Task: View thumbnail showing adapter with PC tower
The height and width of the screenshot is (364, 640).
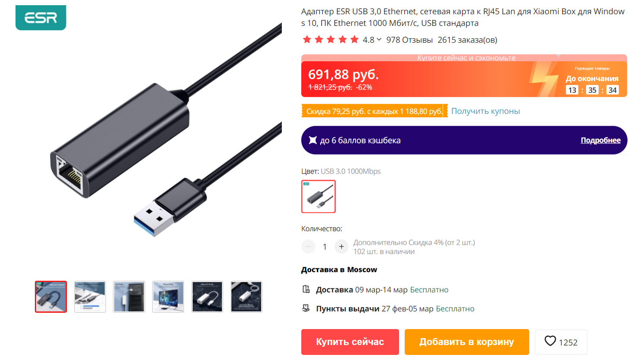Action: point(129,297)
